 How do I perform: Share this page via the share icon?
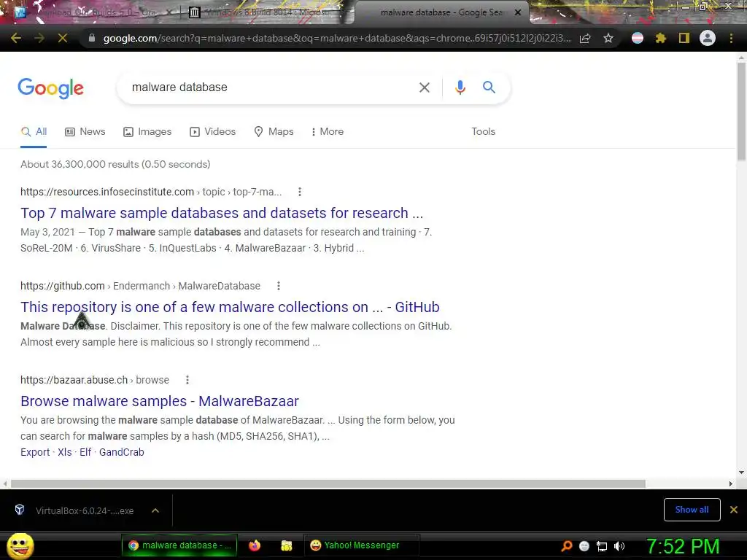(585, 38)
